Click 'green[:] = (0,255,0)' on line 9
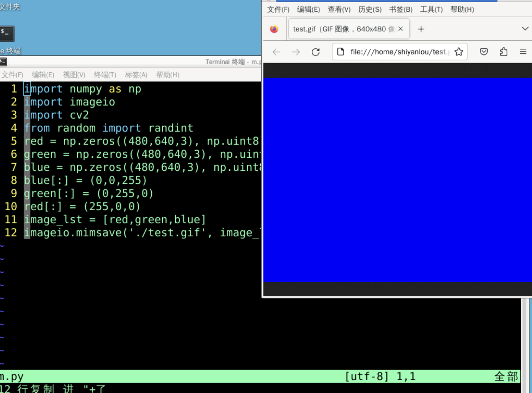532x393 pixels. 89,193
